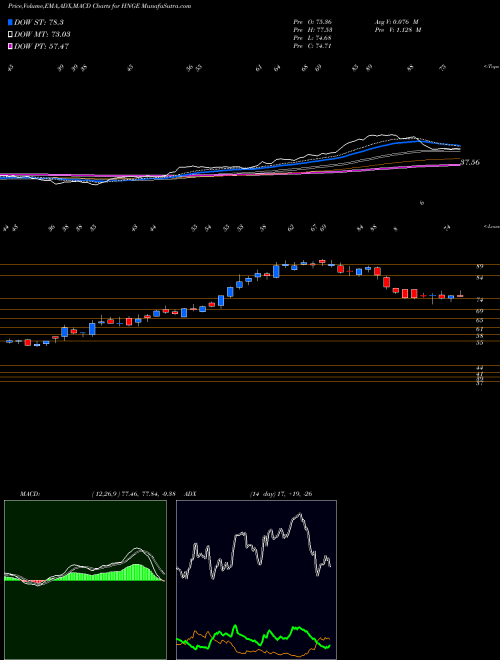
Task: Click the chart title for HNGE MunafaSutra.com
Action: click(x=99, y=6)
